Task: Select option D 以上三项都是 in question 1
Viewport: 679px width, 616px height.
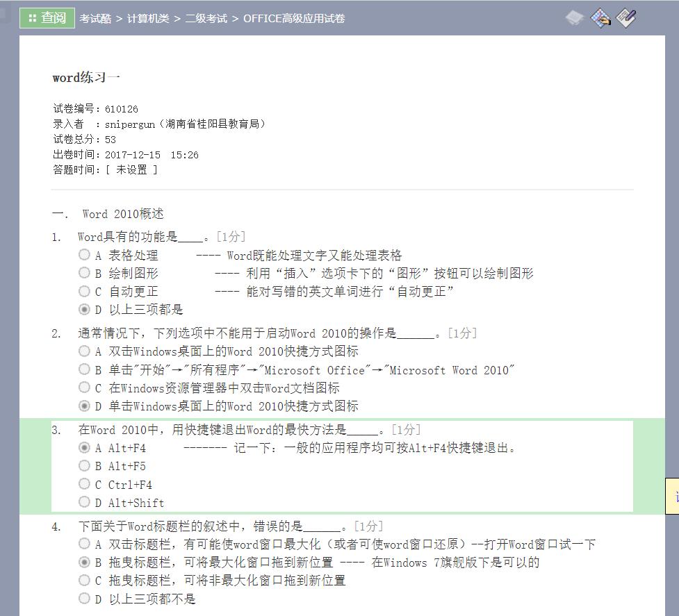Action: click(x=84, y=309)
